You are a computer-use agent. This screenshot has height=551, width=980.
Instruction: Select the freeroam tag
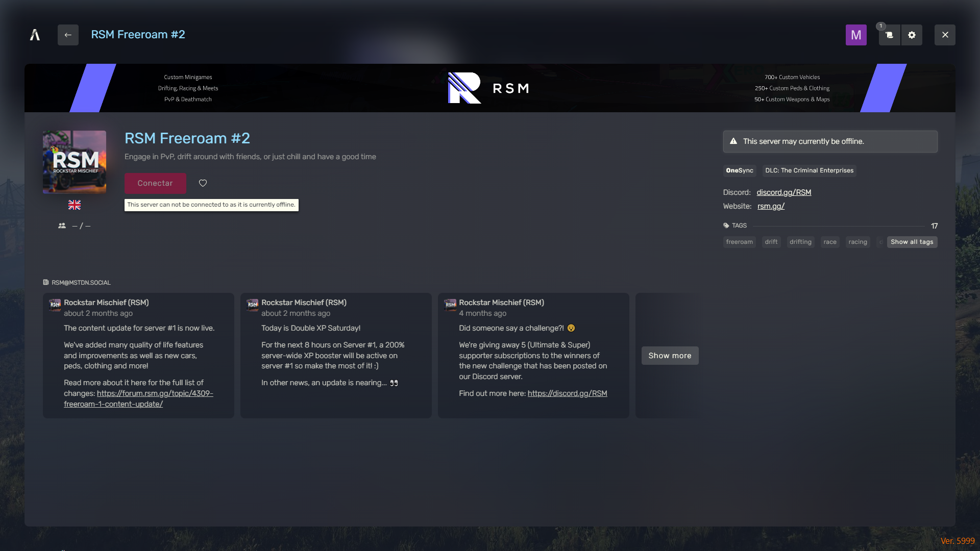point(739,242)
